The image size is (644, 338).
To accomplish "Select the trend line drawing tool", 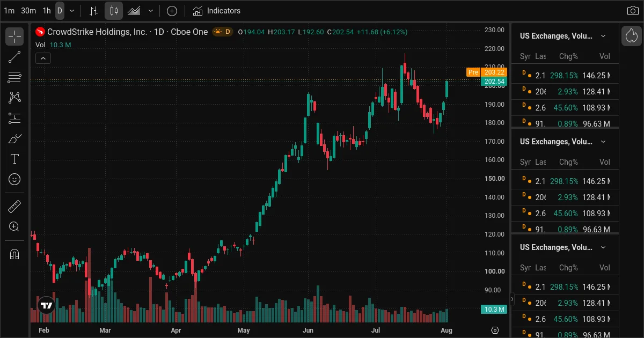I will click(x=14, y=57).
